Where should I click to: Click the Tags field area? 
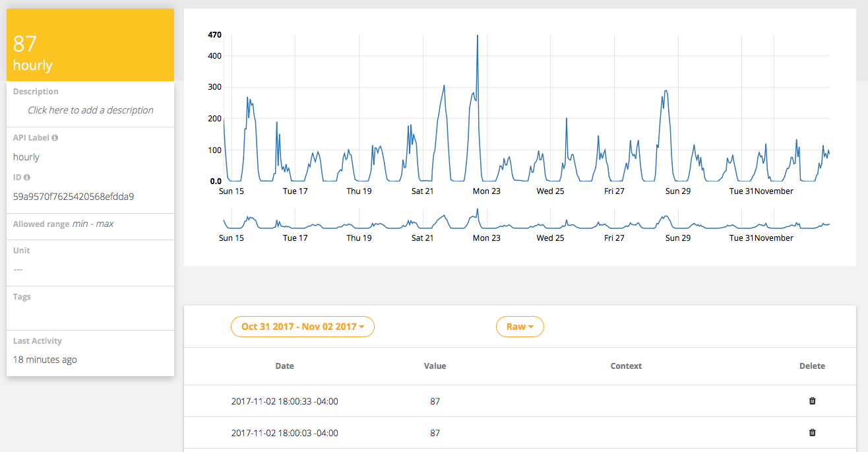[90, 313]
